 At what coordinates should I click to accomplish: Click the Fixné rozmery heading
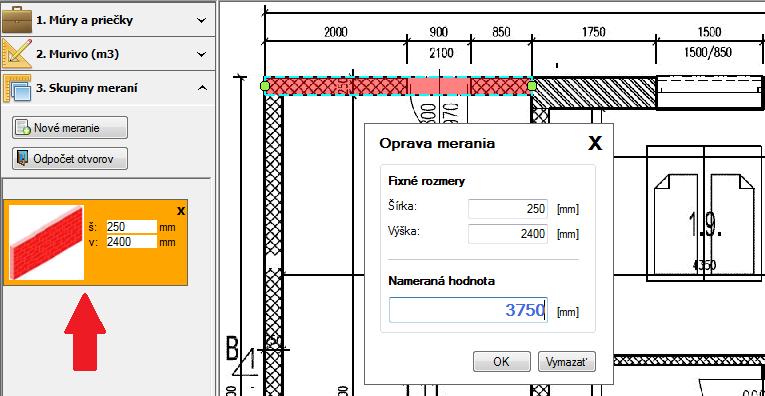tap(426, 181)
